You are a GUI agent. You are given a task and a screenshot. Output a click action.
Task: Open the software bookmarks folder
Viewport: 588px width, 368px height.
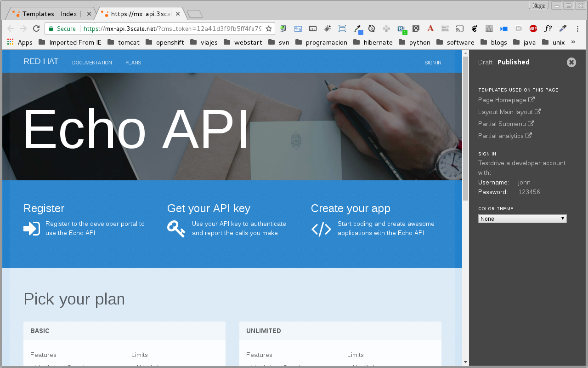click(455, 42)
